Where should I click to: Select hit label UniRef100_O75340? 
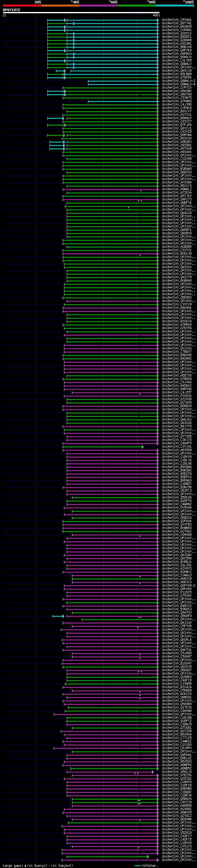coord(177,596)
